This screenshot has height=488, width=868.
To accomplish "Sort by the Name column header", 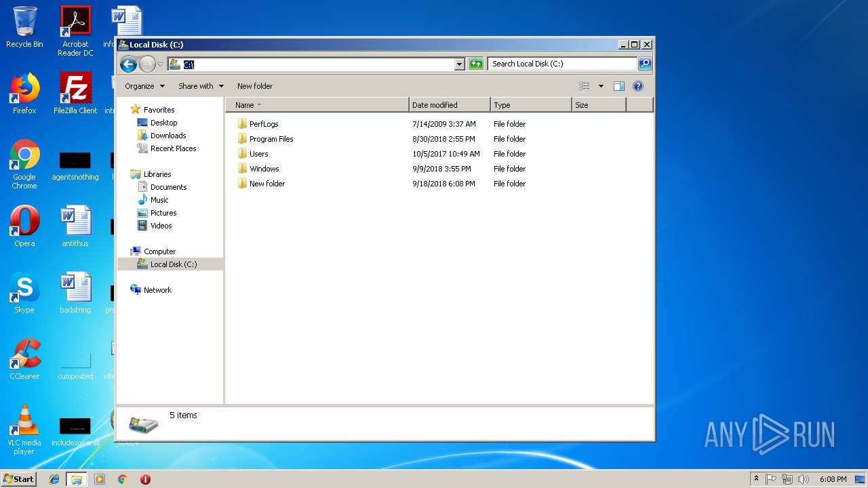I will coord(317,105).
